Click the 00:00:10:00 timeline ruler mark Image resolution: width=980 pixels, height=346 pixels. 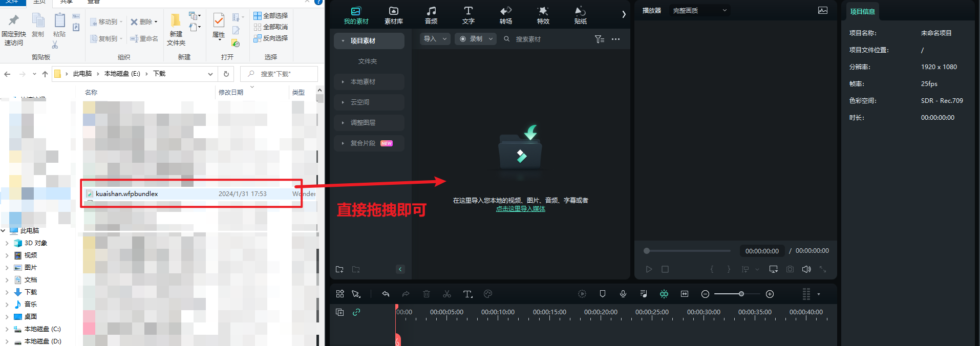[498, 312]
